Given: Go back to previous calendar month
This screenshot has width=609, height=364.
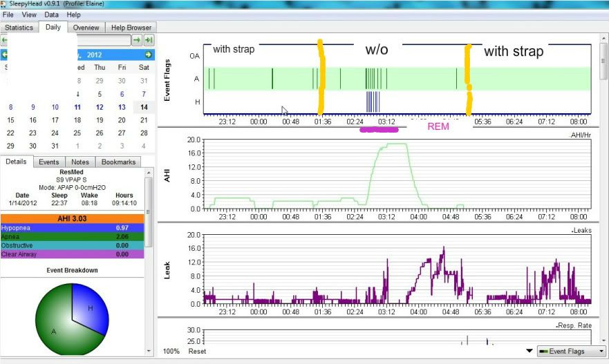Looking at the screenshot, I should [5, 55].
